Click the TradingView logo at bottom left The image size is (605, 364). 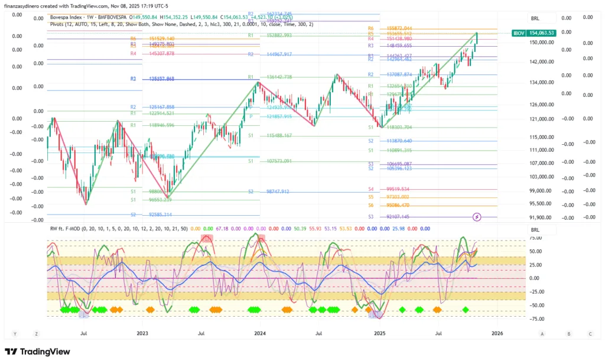click(x=37, y=352)
